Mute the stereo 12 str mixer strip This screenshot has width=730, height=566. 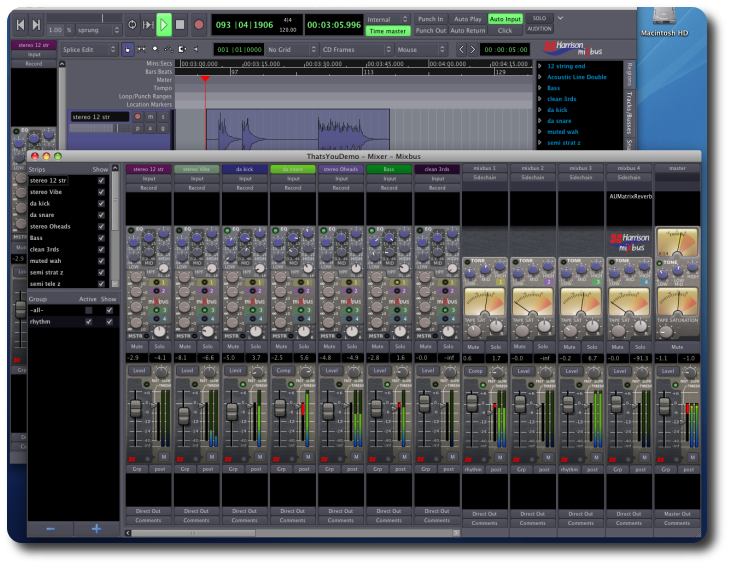pyautogui.click(x=137, y=346)
